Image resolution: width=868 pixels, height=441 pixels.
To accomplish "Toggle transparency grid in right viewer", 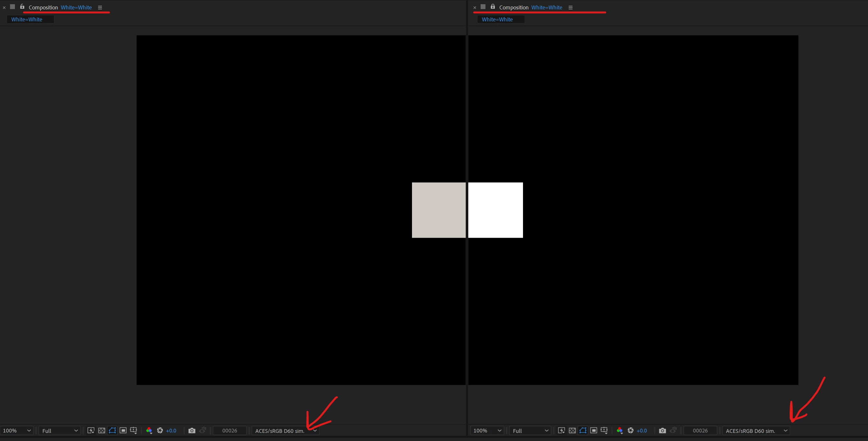I will 572,431.
